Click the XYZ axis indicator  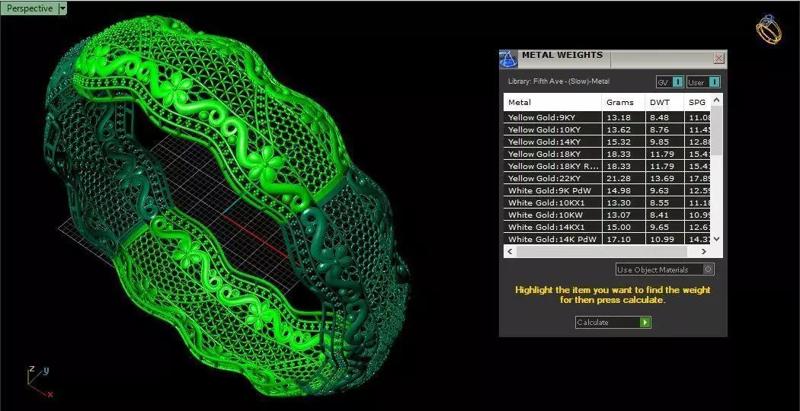pos(38,381)
